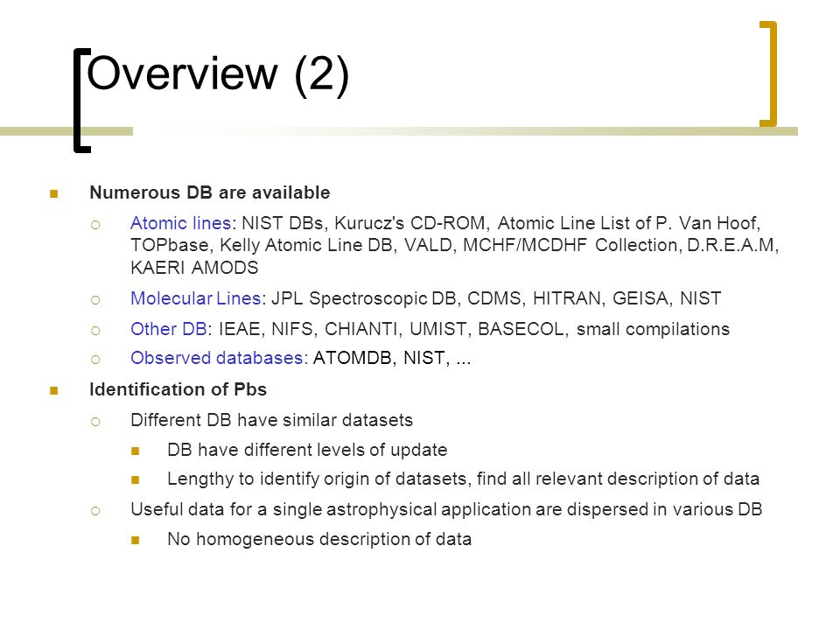
Task: Click the 'Molecular Lines' blue label
Action: click(x=195, y=297)
